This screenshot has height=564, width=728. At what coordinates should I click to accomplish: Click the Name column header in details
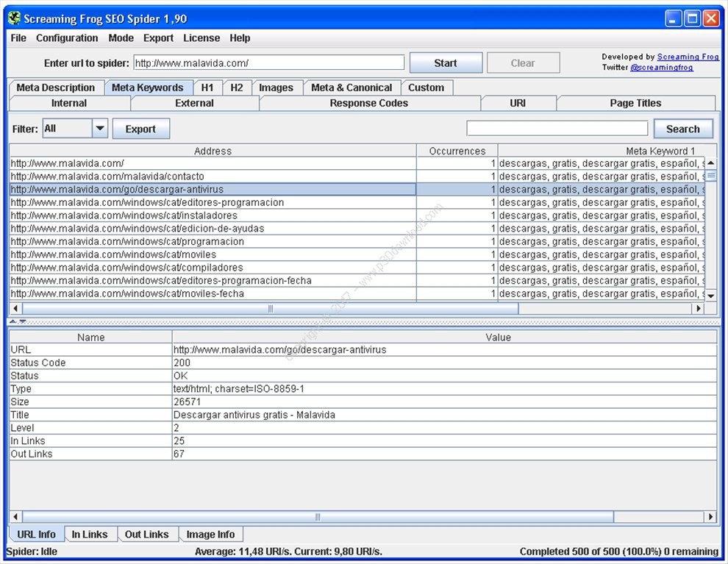91,337
